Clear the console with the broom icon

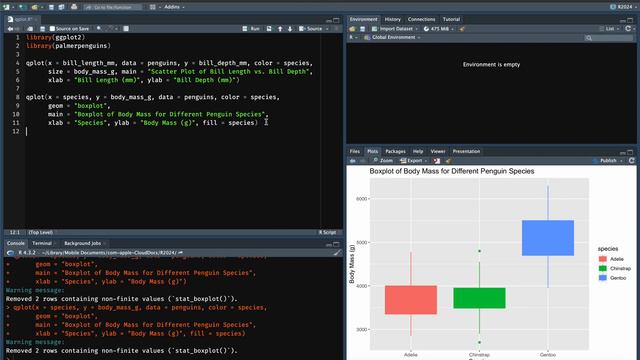[x=337, y=253]
